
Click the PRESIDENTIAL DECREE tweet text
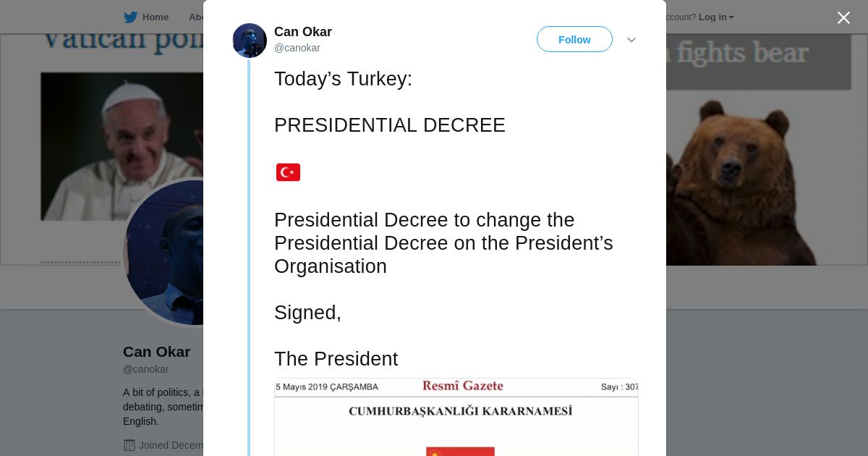(x=389, y=125)
